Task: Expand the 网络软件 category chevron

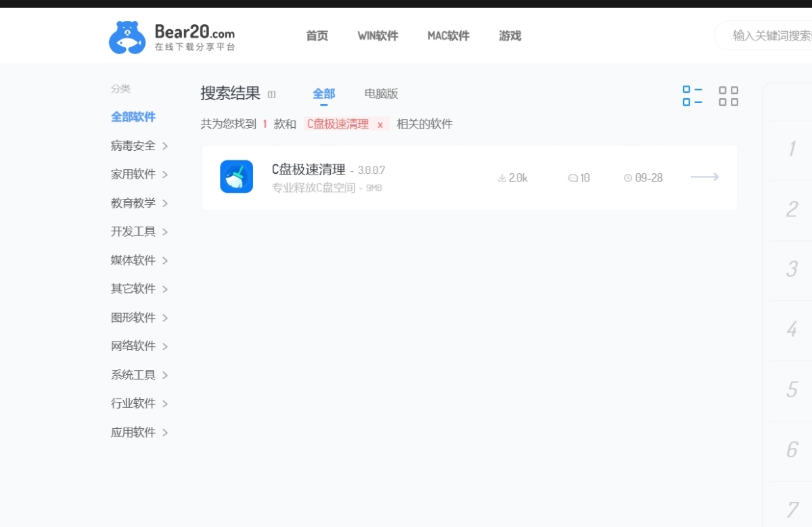Action: click(165, 346)
